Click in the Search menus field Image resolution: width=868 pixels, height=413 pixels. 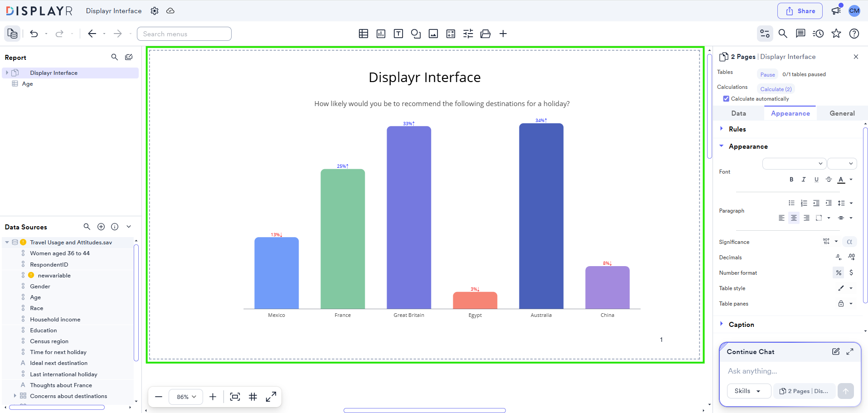pyautogui.click(x=184, y=34)
